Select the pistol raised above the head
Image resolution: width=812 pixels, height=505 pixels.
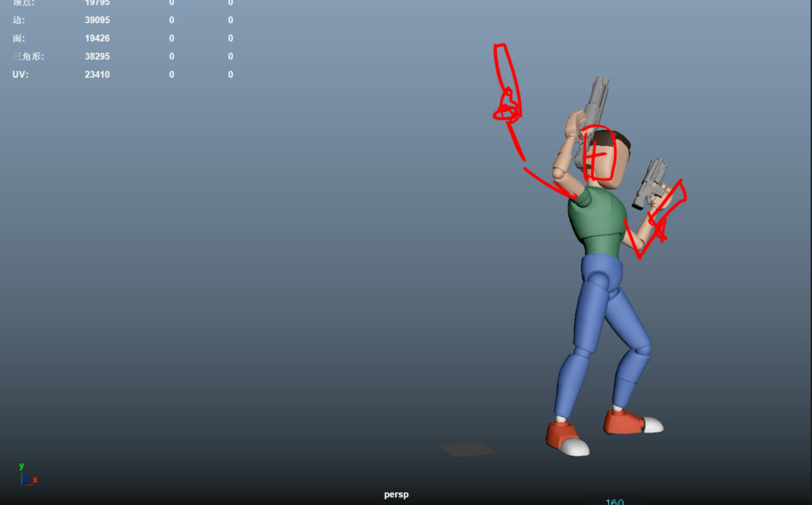(x=595, y=111)
